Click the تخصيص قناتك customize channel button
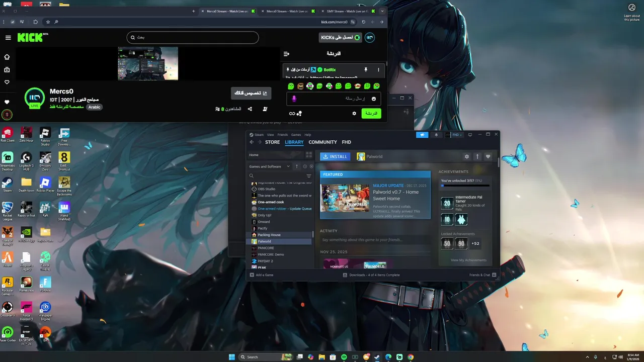Viewport: 644px width, 362px height. tap(251, 93)
